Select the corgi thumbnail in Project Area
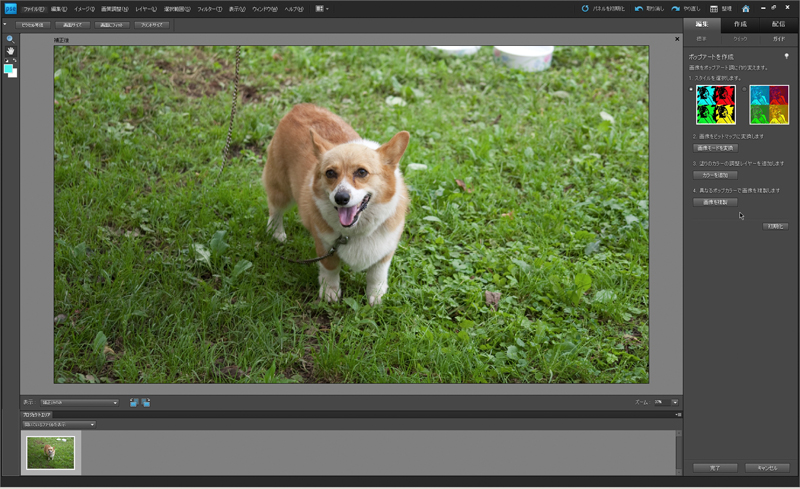 pyautogui.click(x=51, y=453)
